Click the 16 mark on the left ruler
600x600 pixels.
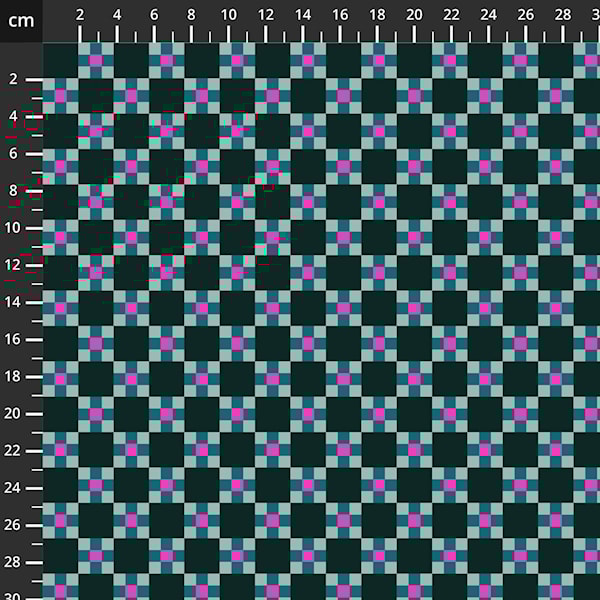coord(14,339)
